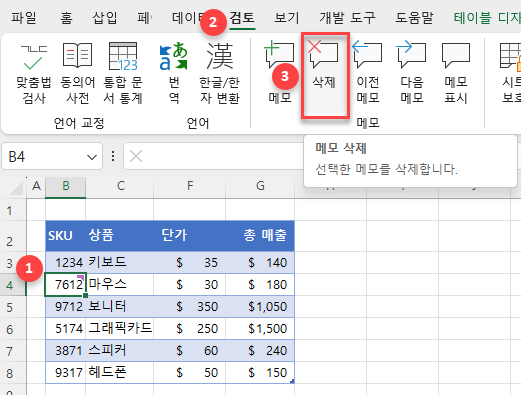Expand the Name Box dropdown arrow
This screenshot has width=521, height=395.
click(92, 157)
